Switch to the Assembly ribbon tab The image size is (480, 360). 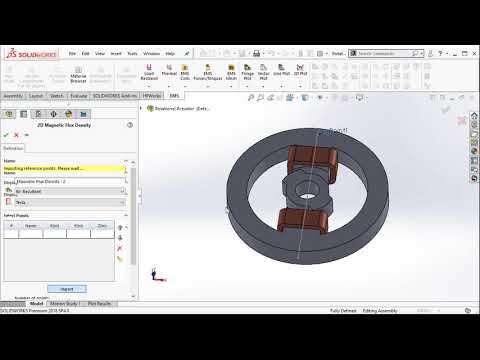[13, 96]
